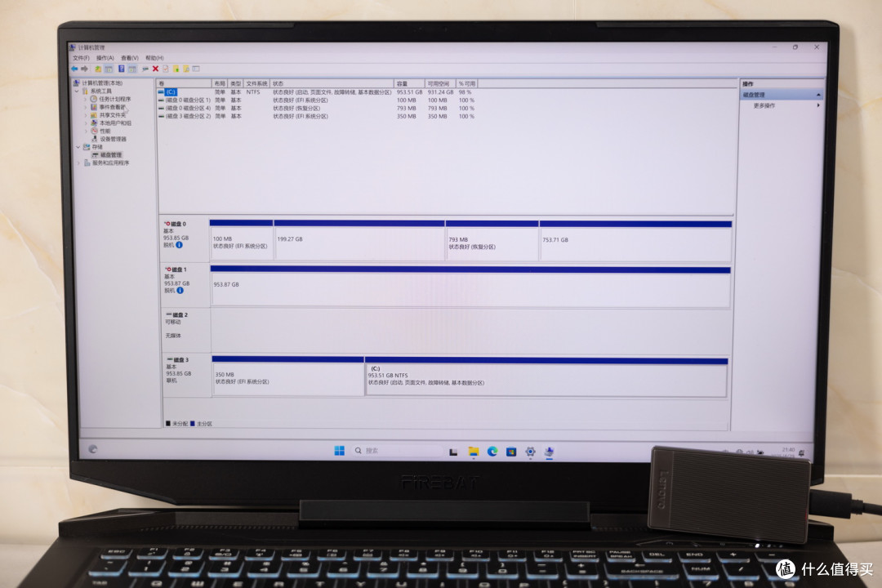Expand the 共享文件夹 tree node
The height and width of the screenshot is (588, 882).
coord(86,115)
